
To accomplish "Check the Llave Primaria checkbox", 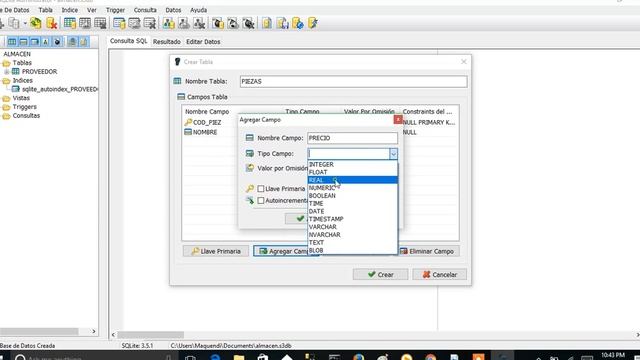I will pos(261,189).
